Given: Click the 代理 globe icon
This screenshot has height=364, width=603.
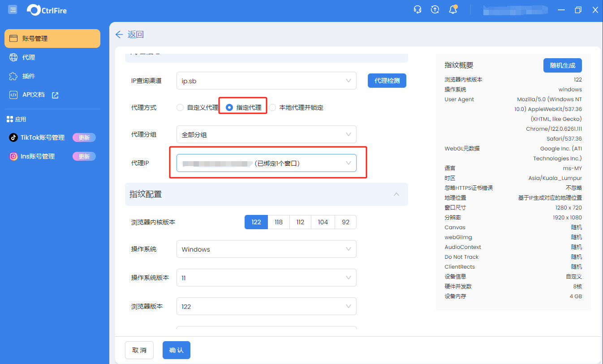Looking at the screenshot, I should tap(13, 57).
